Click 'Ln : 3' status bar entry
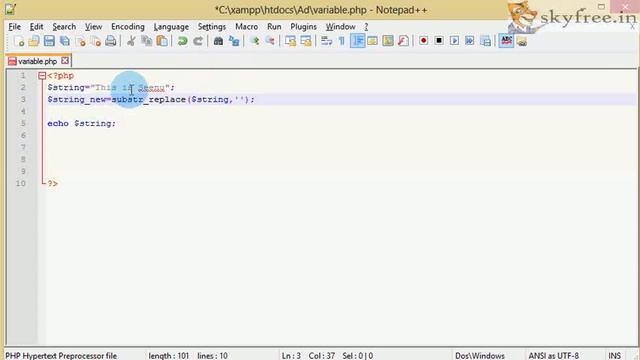Screen dimensions: 640x360 [291, 356]
